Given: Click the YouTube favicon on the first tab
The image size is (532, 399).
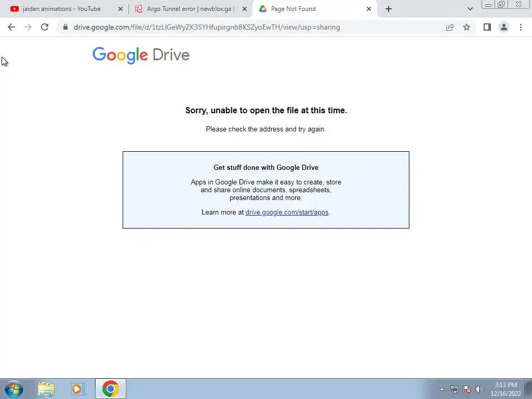Looking at the screenshot, I should [14, 9].
